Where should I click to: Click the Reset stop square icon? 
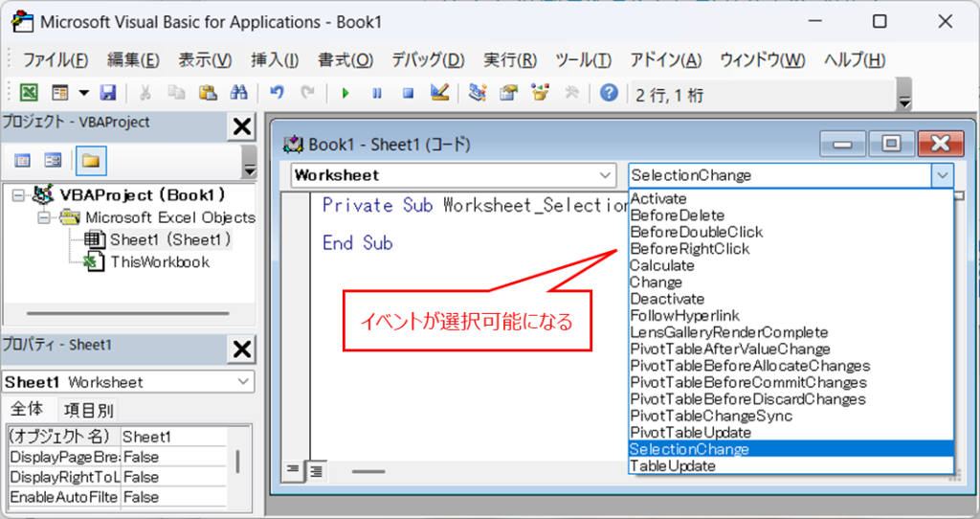coord(408,94)
